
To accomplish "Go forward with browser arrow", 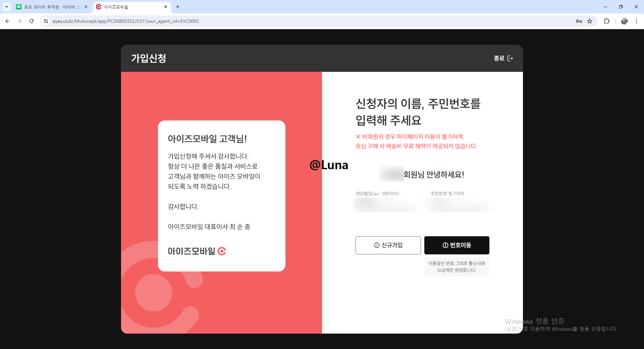I will tap(19, 21).
